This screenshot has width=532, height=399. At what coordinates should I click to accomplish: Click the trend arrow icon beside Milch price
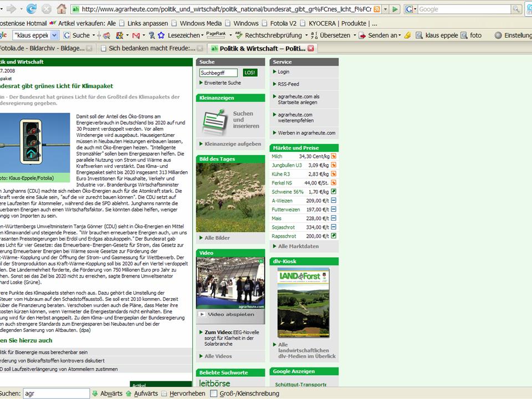coord(334,156)
